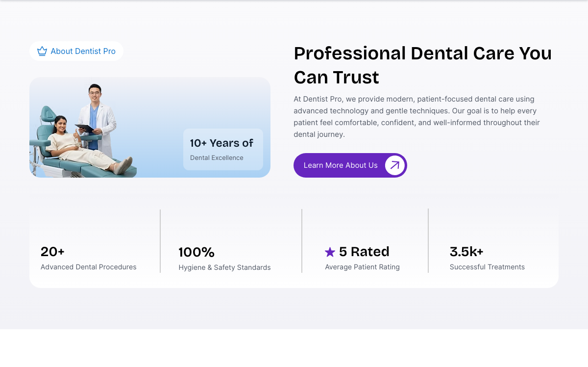This screenshot has height=367, width=588.
Task: Click the Dental Excellence caption
Action: coord(217,157)
